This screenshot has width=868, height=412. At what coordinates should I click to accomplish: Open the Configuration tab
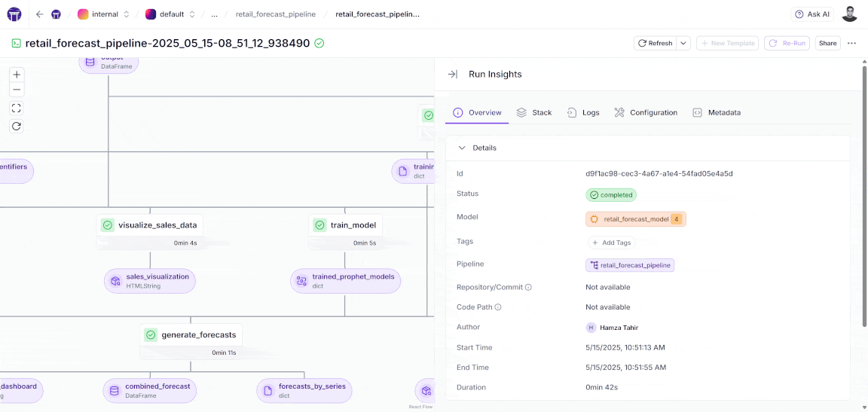coord(646,113)
